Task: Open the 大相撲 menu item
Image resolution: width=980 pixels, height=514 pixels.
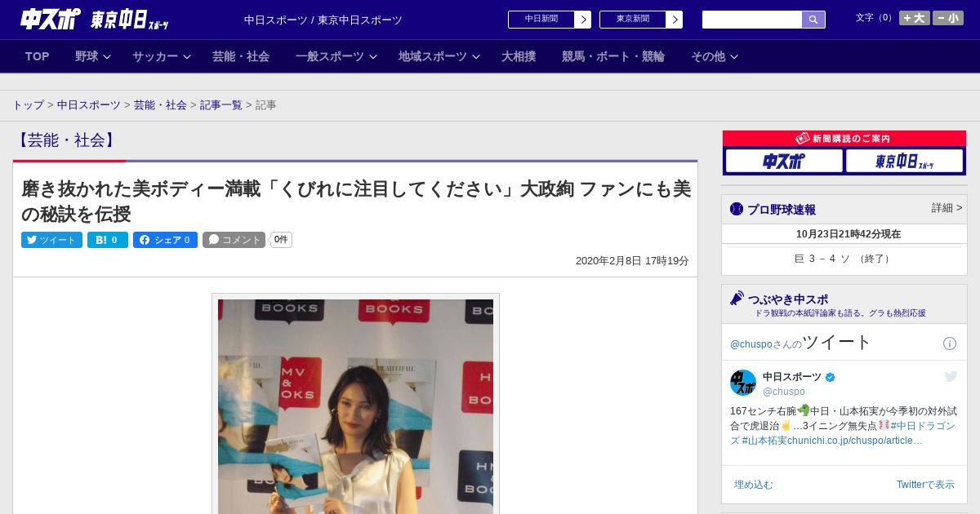Action: click(519, 56)
